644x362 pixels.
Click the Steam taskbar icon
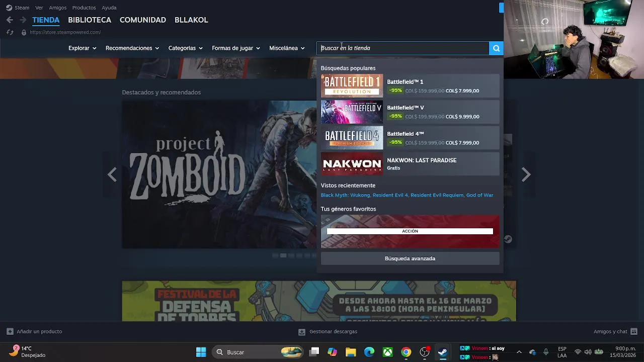(443, 352)
